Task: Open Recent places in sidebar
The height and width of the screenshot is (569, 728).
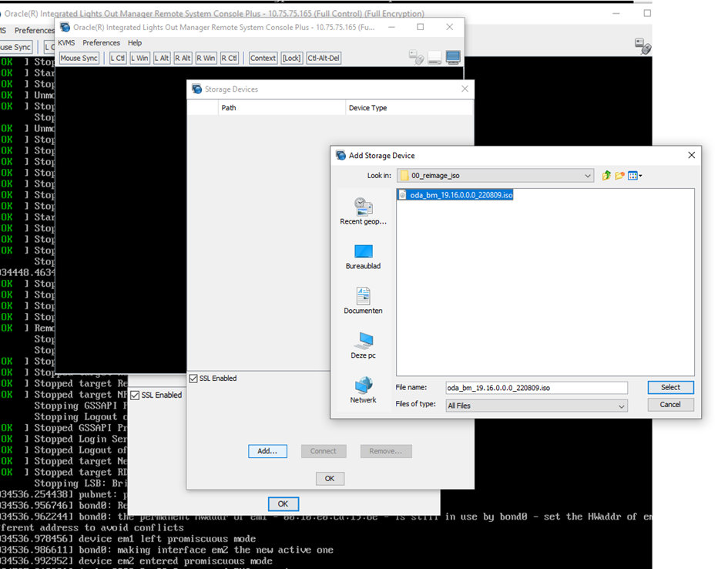Action: tap(363, 211)
